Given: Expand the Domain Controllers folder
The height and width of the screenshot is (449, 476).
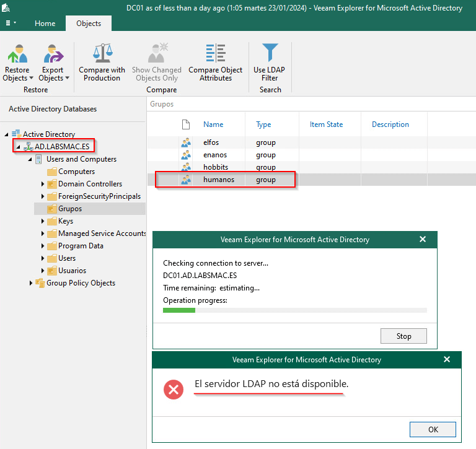Looking at the screenshot, I should point(43,184).
